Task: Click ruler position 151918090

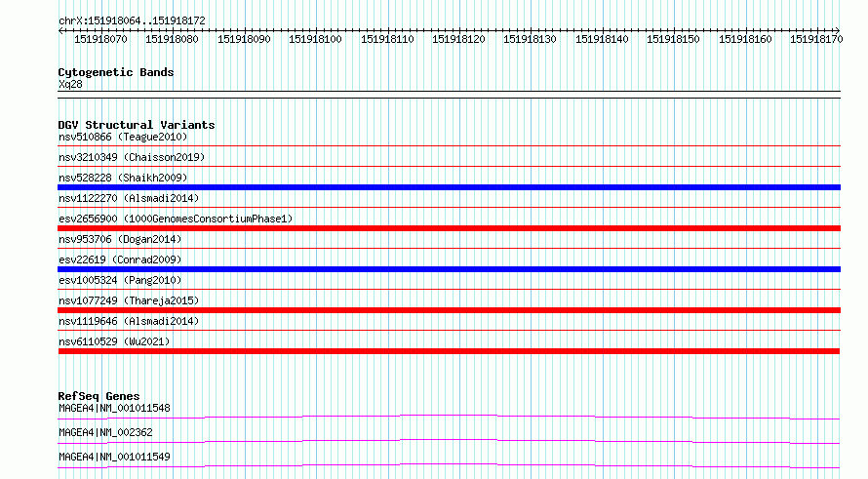Action: pyautogui.click(x=244, y=39)
